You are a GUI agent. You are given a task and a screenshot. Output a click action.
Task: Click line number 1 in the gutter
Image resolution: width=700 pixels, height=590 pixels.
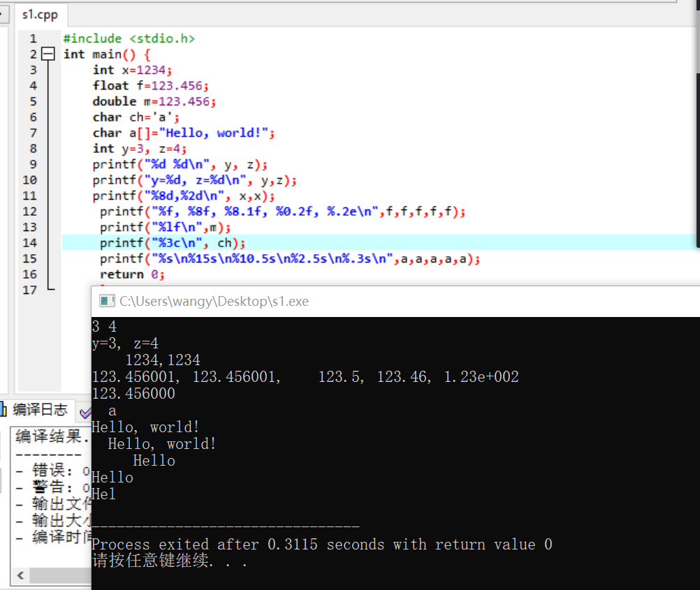[x=33, y=38]
